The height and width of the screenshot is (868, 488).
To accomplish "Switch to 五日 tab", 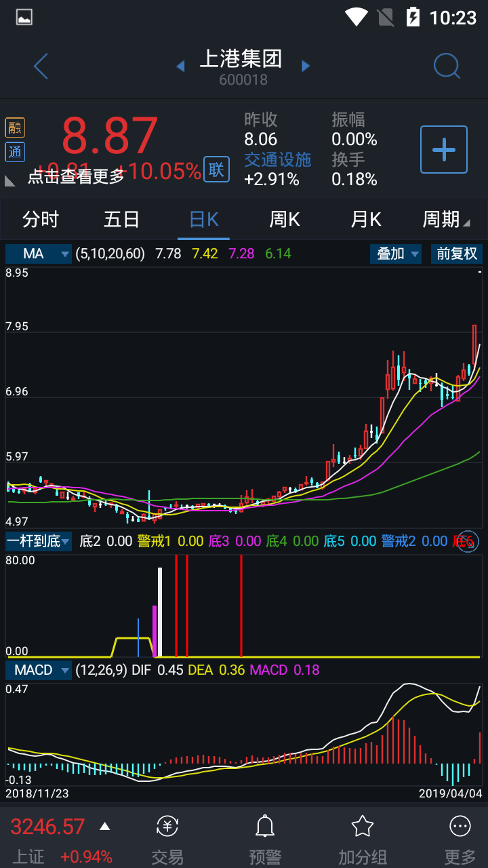I will point(122,220).
